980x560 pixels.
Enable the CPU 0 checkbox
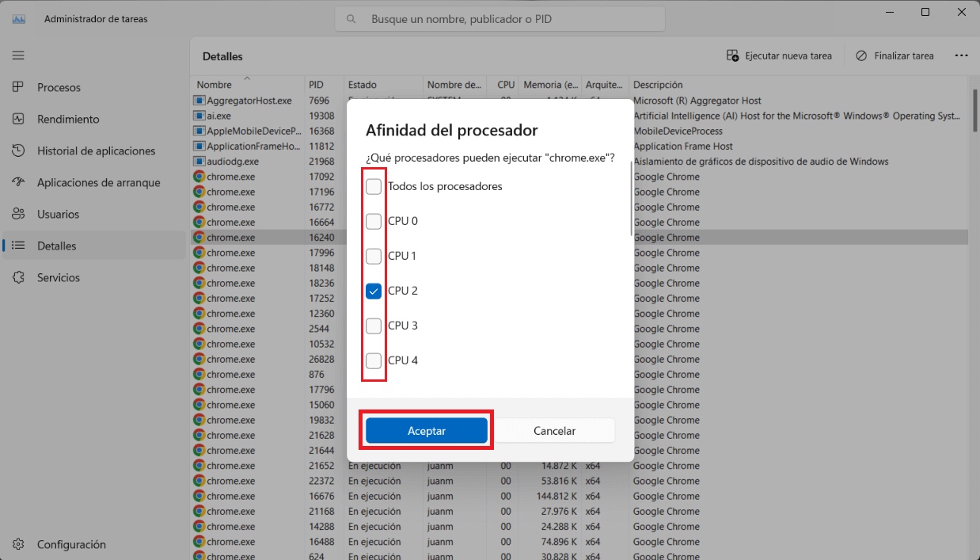pos(373,221)
